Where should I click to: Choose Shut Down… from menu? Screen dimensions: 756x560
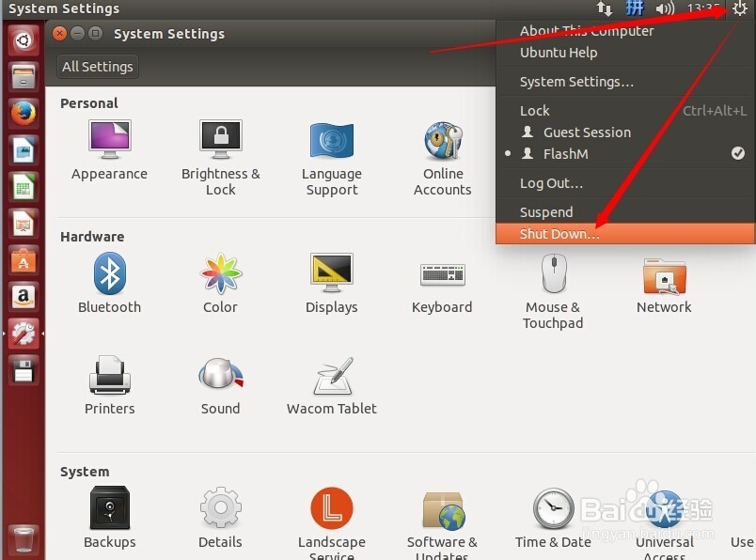626,234
